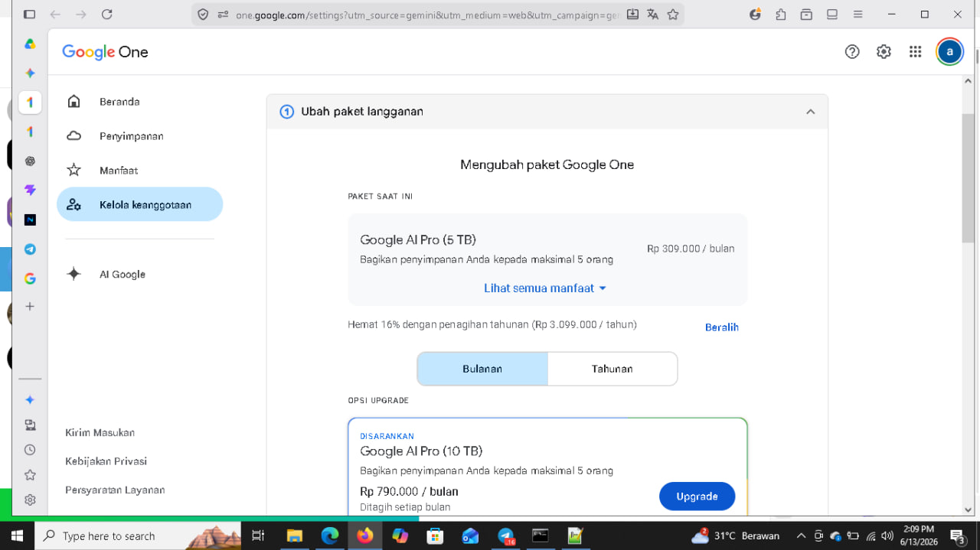Click the scrollbar up arrow
The height and width of the screenshot is (550, 980).
968,80
